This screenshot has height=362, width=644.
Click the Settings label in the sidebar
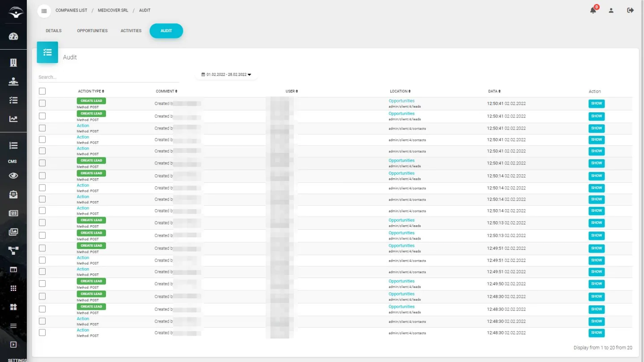tap(17, 360)
